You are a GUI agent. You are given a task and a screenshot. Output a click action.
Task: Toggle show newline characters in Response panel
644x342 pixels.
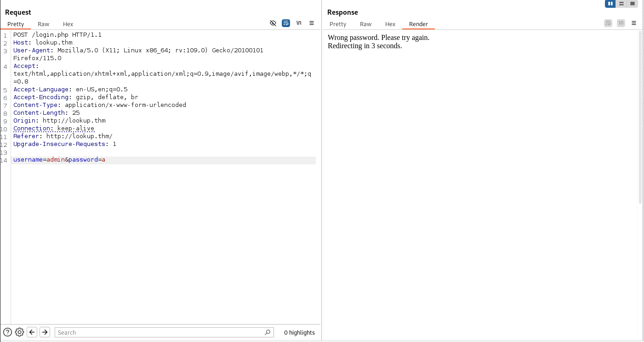click(x=621, y=23)
